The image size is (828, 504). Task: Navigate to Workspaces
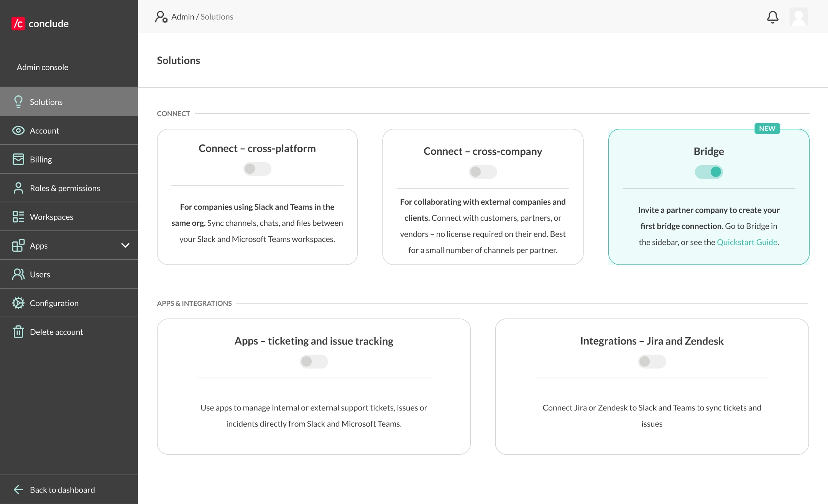pyautogui.click(x=69, y=217)
